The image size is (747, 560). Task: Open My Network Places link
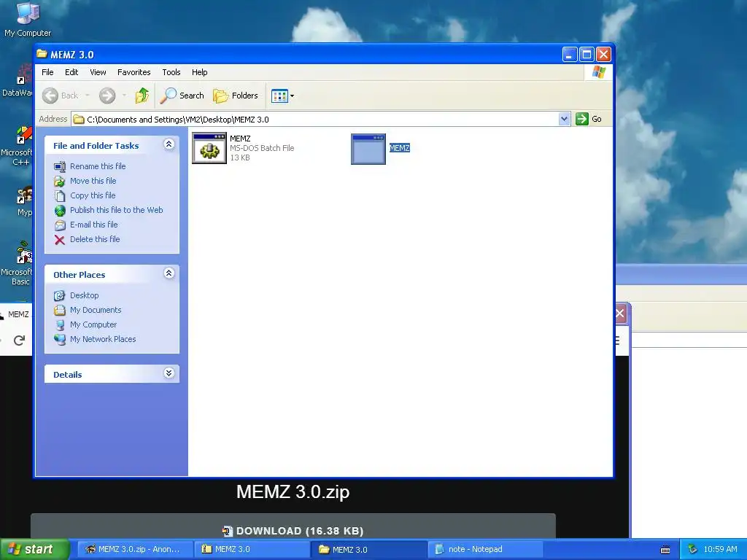point(103,340)
